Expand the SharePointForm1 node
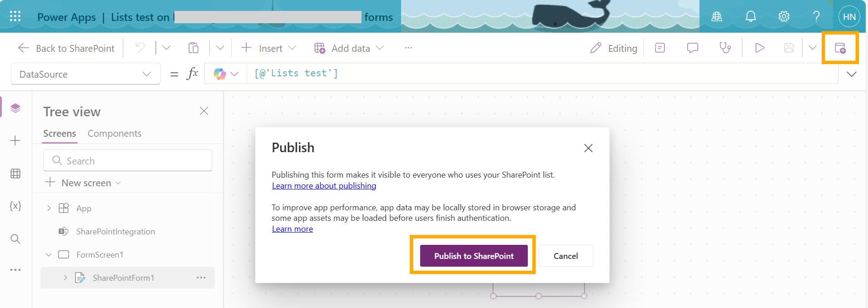 click(x=65, y=278)
